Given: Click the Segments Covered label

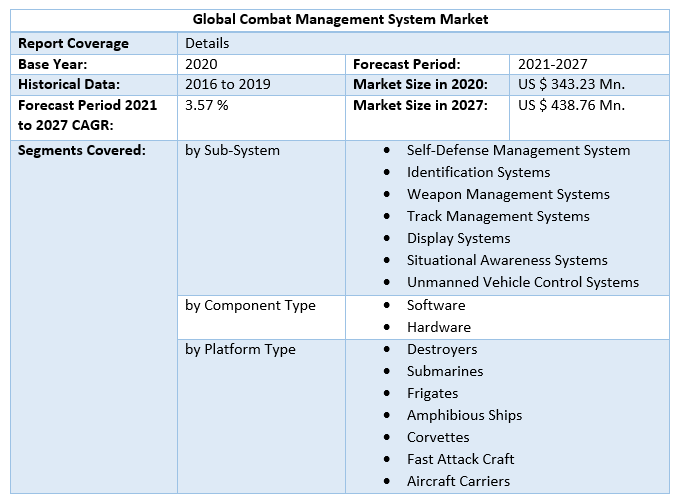Looking at the screenshot, I should [82, 150].
